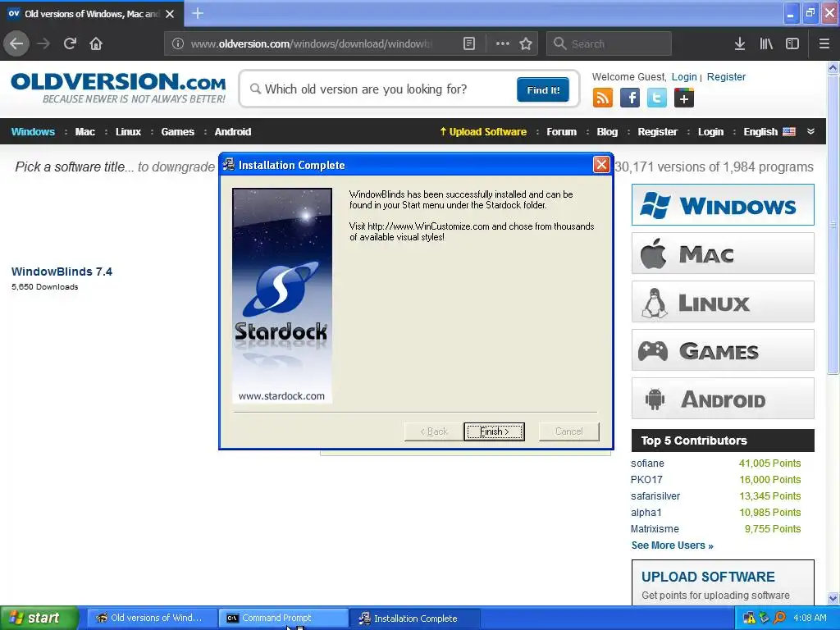Open the Firefox hamburger menu
Screen dimensions: 840x630
pos(824,44)
